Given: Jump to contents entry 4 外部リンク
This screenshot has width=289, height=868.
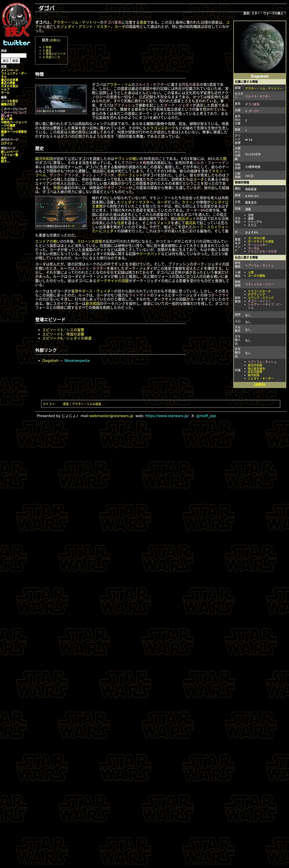Looking at the screenshot, I should pyautogui.click(x=52, y=57).
